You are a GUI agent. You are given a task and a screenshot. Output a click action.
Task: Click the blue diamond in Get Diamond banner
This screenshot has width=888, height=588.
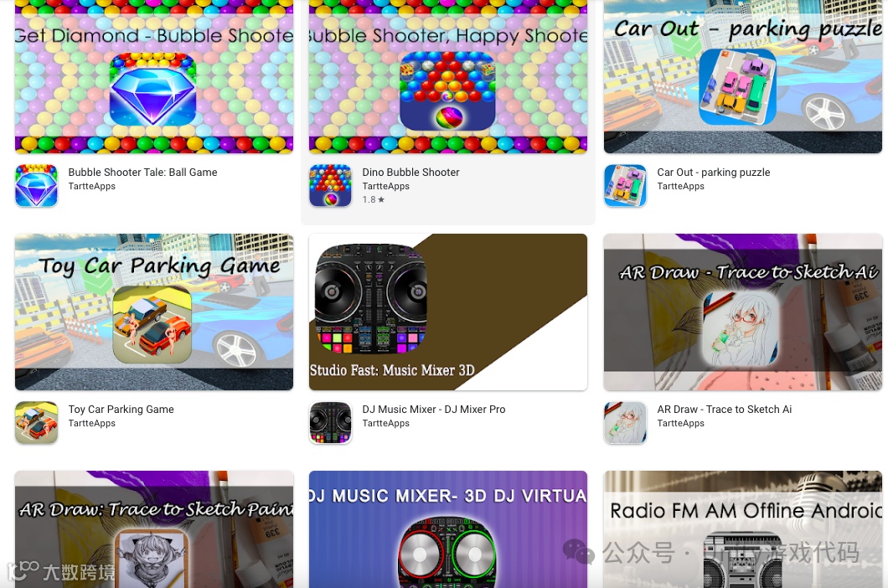[153, 89]
